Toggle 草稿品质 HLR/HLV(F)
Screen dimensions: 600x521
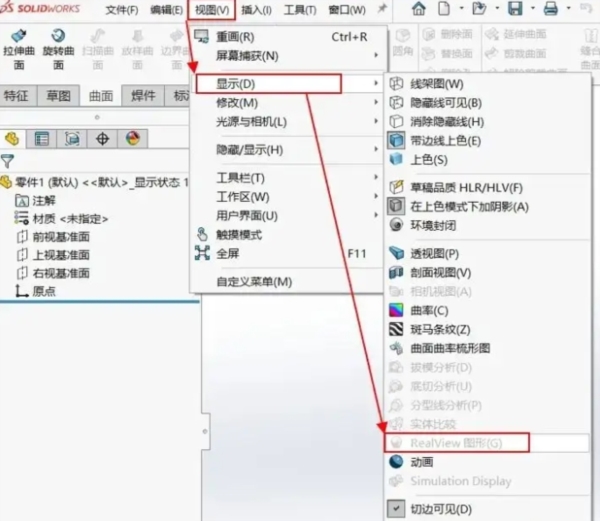click(488, 187)
